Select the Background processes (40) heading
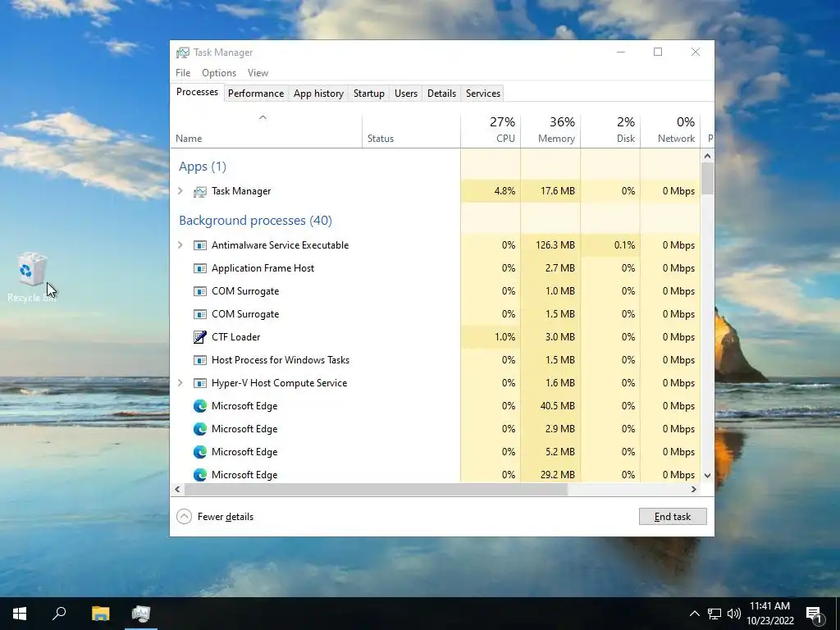 pyautogui.click(x=256, y=221)
